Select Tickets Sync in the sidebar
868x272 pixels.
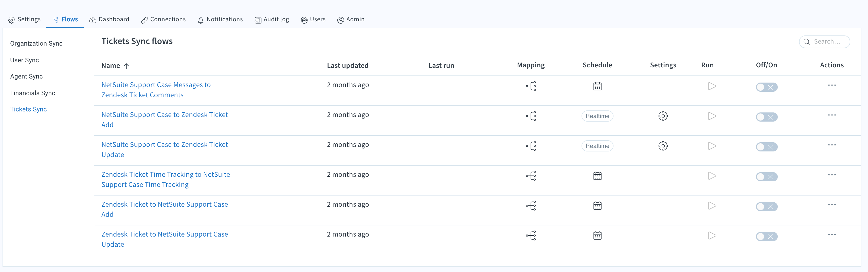(28, 109)
